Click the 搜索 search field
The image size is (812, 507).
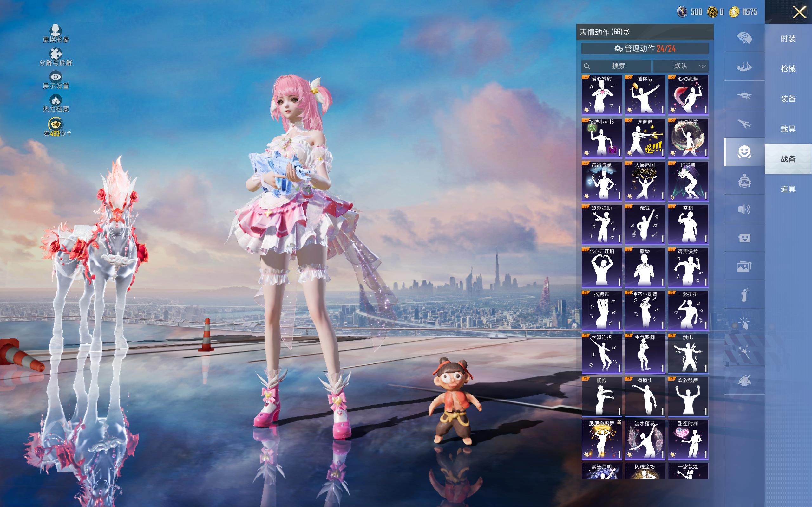point(618,66)
